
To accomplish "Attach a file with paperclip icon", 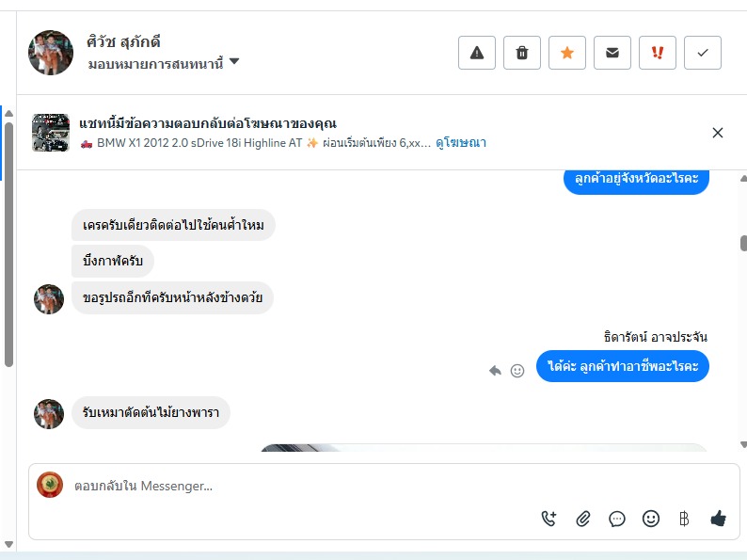I will [x=583, y=518].
